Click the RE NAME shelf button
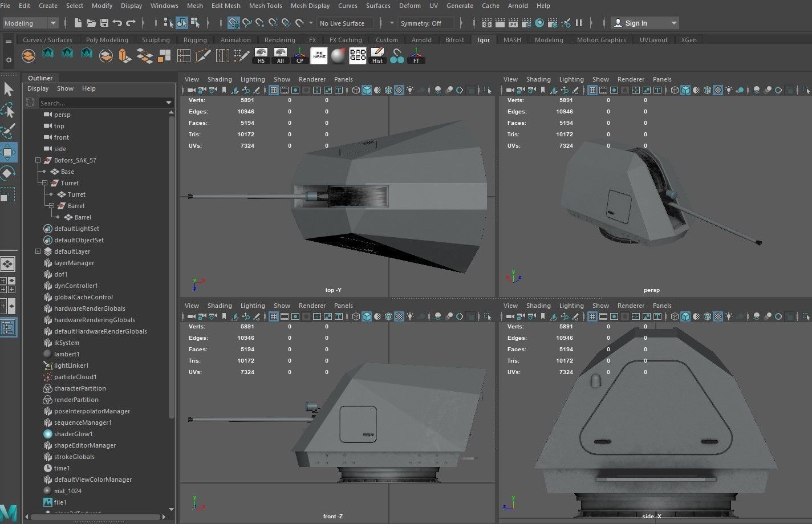 click(x=319, y=55)
